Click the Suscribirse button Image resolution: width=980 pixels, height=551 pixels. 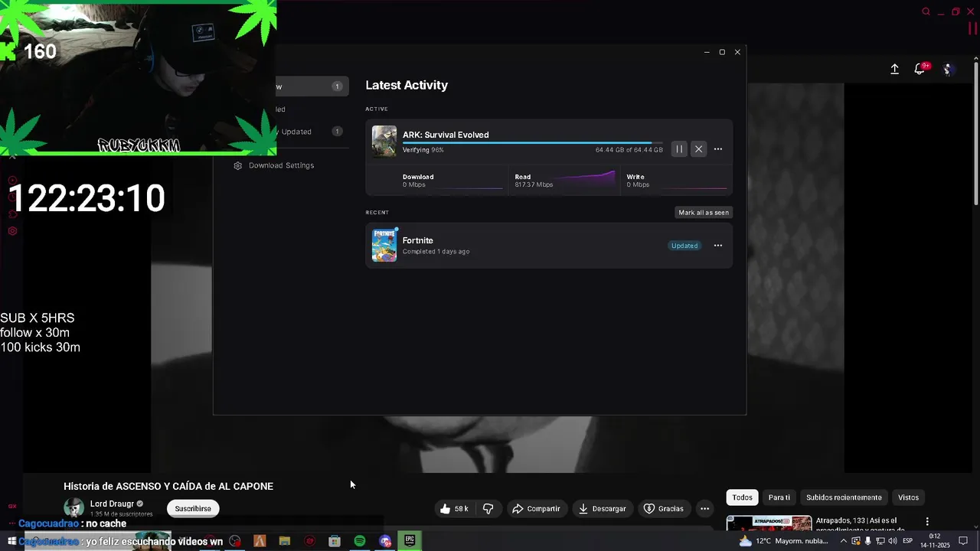[193, 509]
